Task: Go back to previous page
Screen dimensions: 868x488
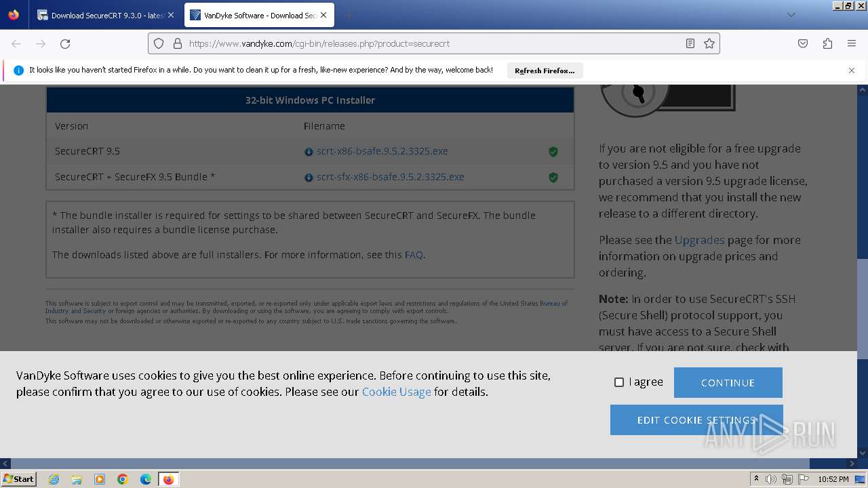Action: (x=16, y=43)
